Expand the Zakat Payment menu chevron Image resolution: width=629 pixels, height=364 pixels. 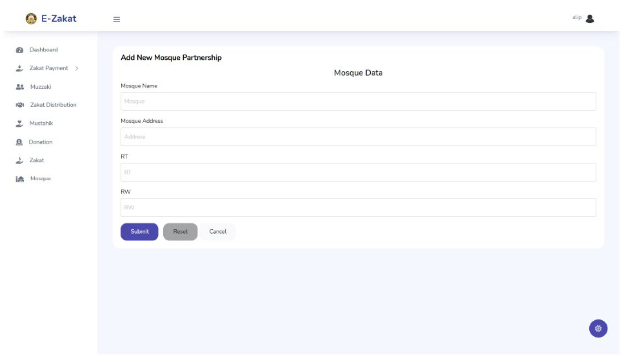coord(77,68)
